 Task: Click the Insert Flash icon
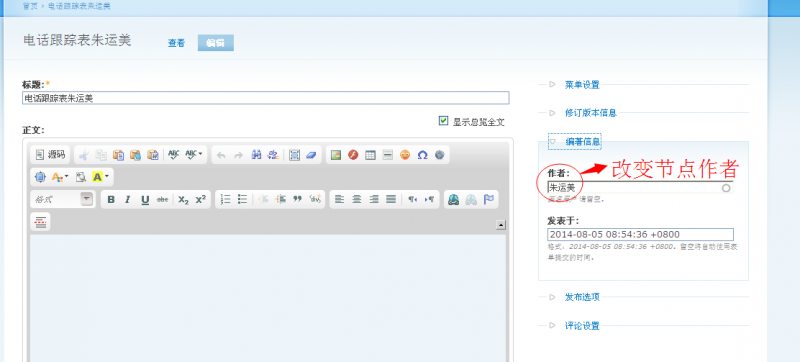(353, 155)
